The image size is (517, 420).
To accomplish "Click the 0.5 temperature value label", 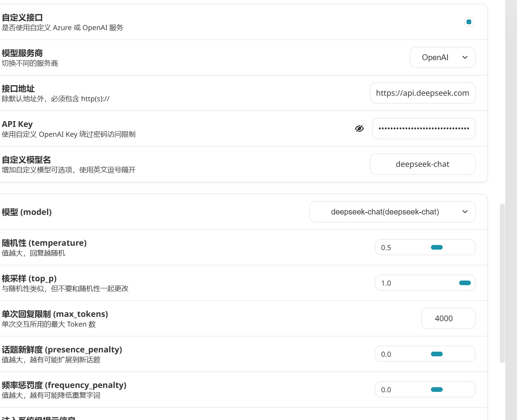I will tap(386, 248).
